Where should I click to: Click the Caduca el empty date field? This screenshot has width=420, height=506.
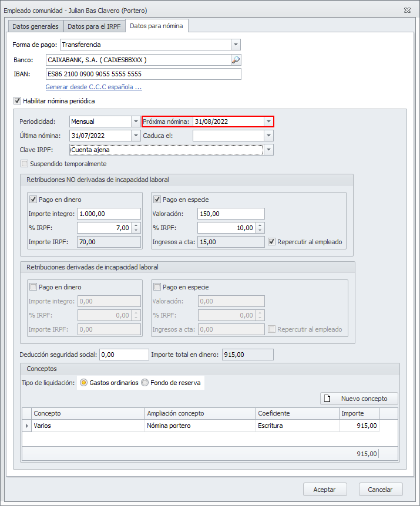pos(229,136)
